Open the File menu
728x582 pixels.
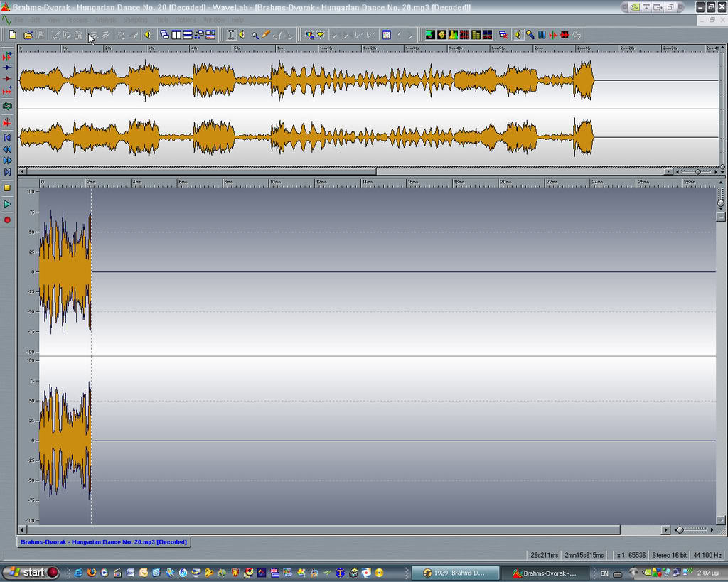pos(19,20)
